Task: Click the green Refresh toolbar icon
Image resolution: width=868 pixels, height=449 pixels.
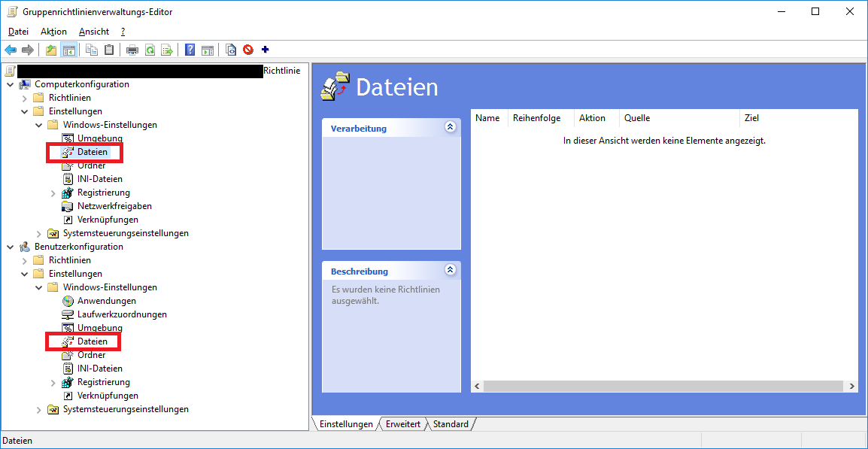Action: click(x=150, y=50)
